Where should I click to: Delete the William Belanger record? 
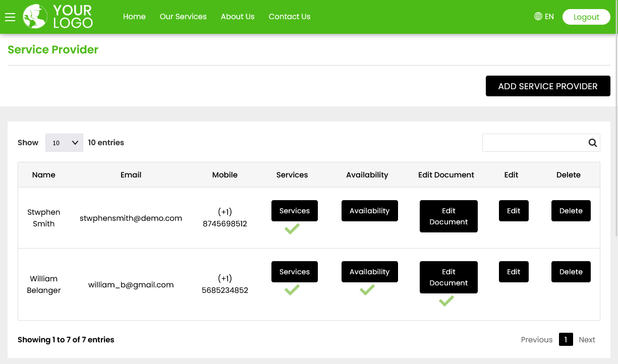[571, 272]
